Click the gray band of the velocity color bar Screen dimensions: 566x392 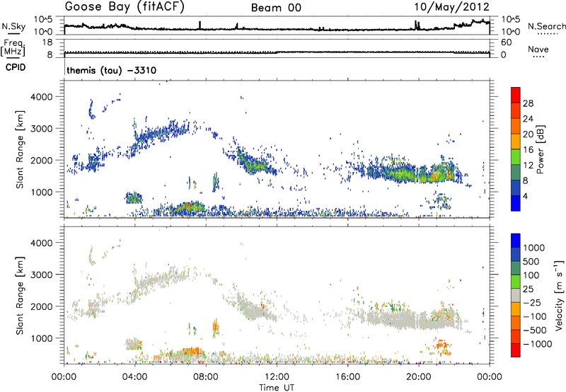coord(516,295)
